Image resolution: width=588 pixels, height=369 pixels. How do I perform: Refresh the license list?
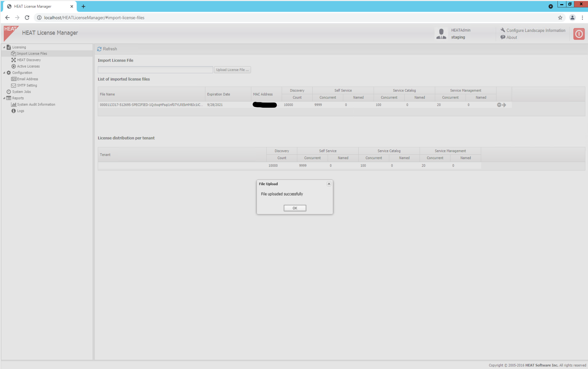point(107,49)
